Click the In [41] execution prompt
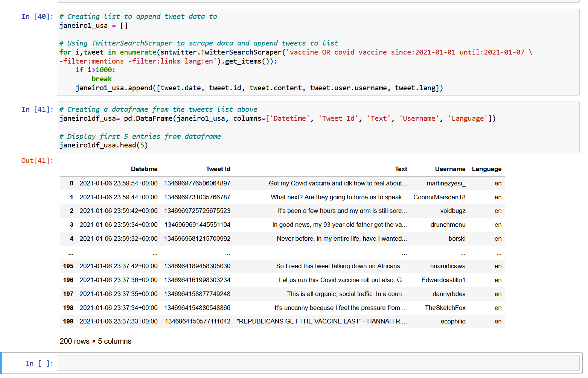588x378 pixels. 38,109
